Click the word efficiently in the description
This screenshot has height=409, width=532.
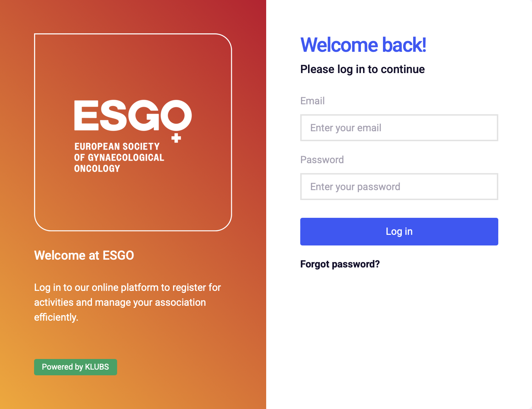click(x=56, y=317)
